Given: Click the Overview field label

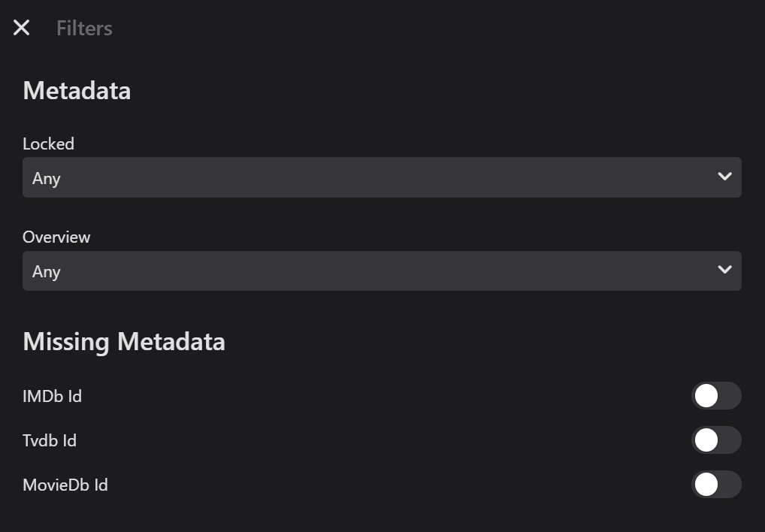Looking at the screenshot, I should tap(56, 237).
